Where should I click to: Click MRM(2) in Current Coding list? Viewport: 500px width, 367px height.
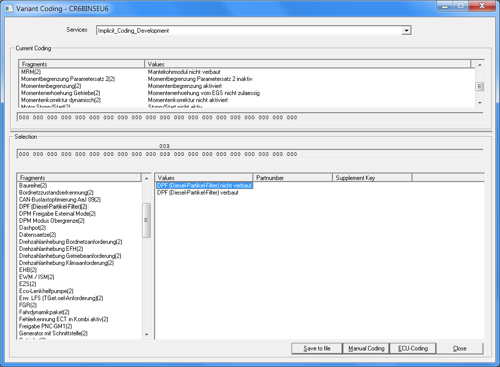[x=31, y=72]
